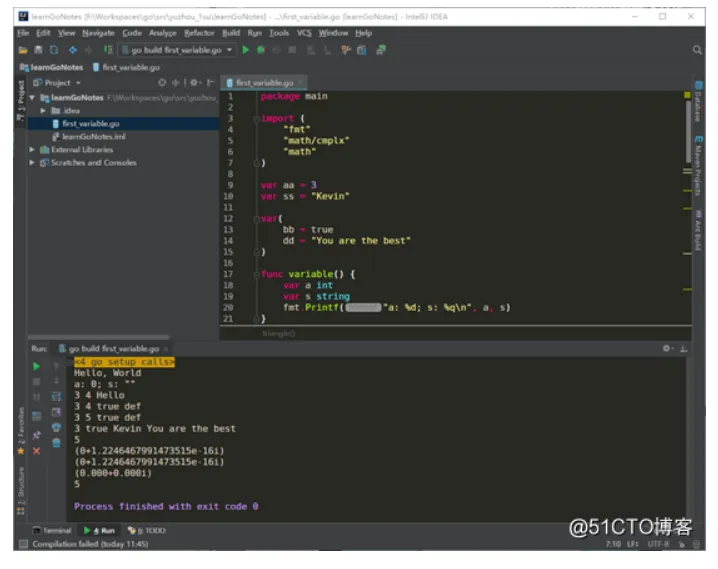Viewport: 718px width, 569px height.
Task: Open the Project view dropdown
Action: [x=57, y=83]
